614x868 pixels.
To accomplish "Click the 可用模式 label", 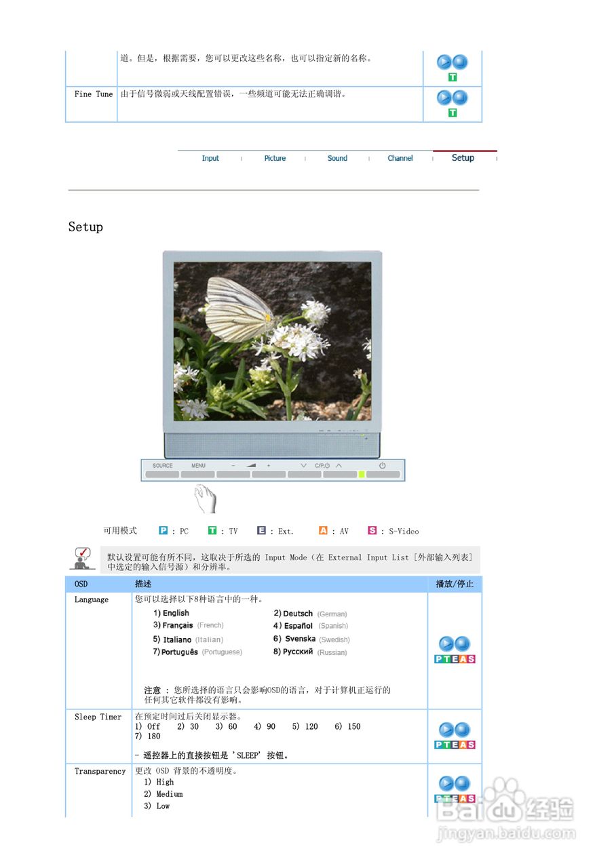I will [120, 531].
